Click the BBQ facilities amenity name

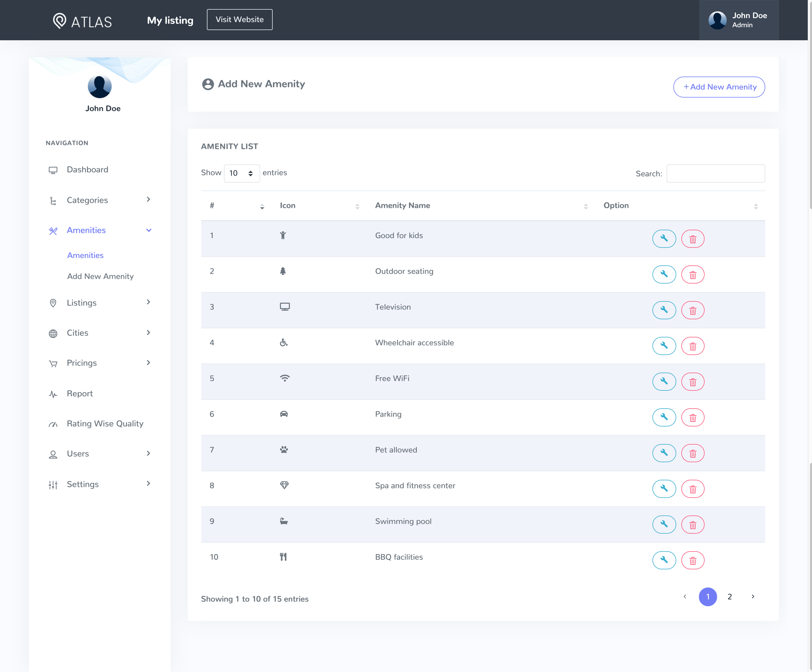coord(399,557)
